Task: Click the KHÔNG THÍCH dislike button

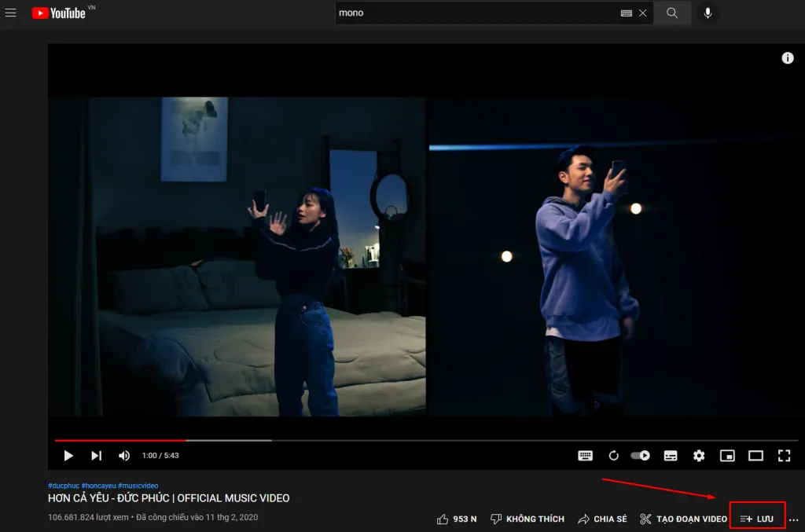Action: (x=527, y=519)
